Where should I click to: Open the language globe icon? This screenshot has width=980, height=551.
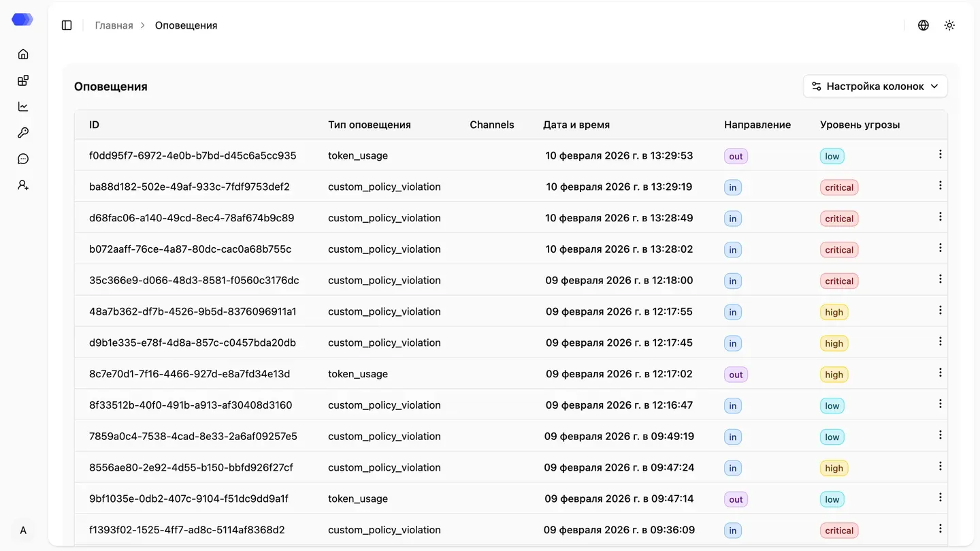pyautogui.click(x=924, y=25)
